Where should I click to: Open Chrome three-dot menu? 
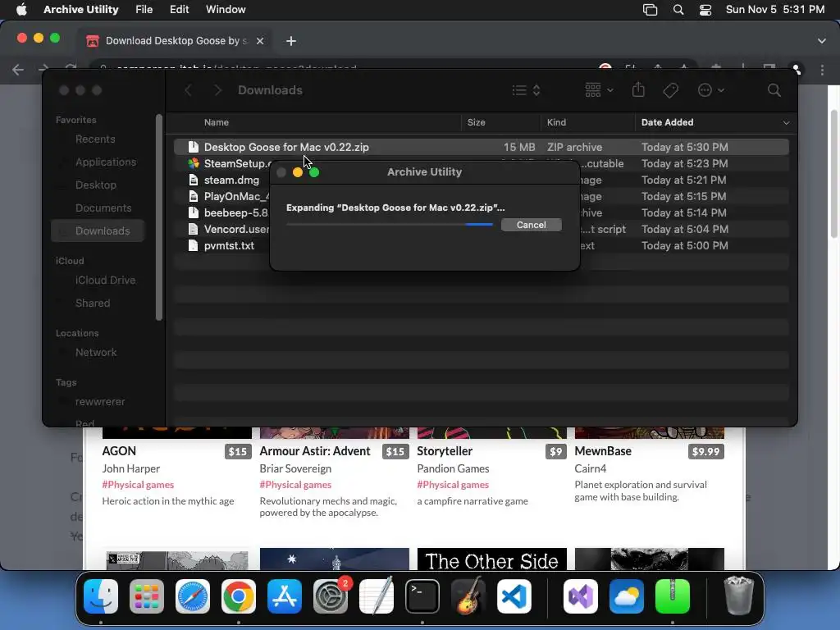[x=822, y=70]
